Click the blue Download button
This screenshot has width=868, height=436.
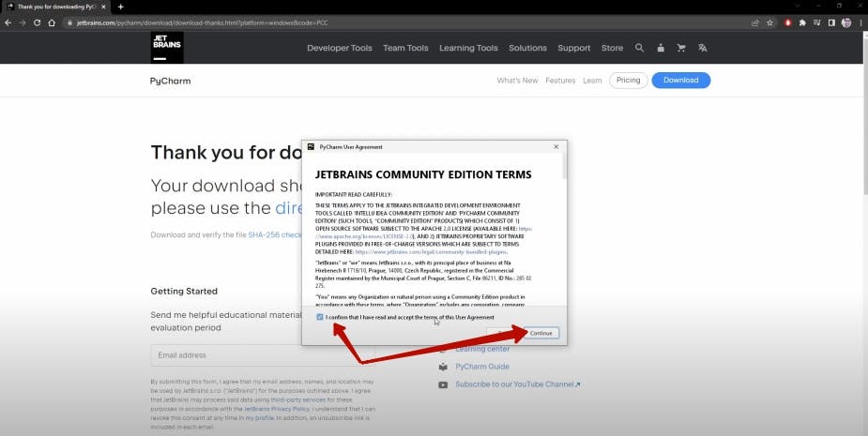681,81
